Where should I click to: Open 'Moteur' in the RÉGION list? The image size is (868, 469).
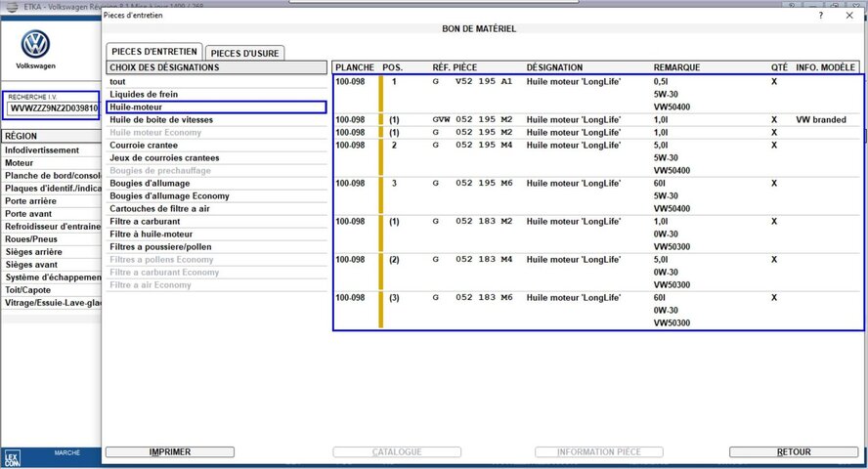pos(20,163)
